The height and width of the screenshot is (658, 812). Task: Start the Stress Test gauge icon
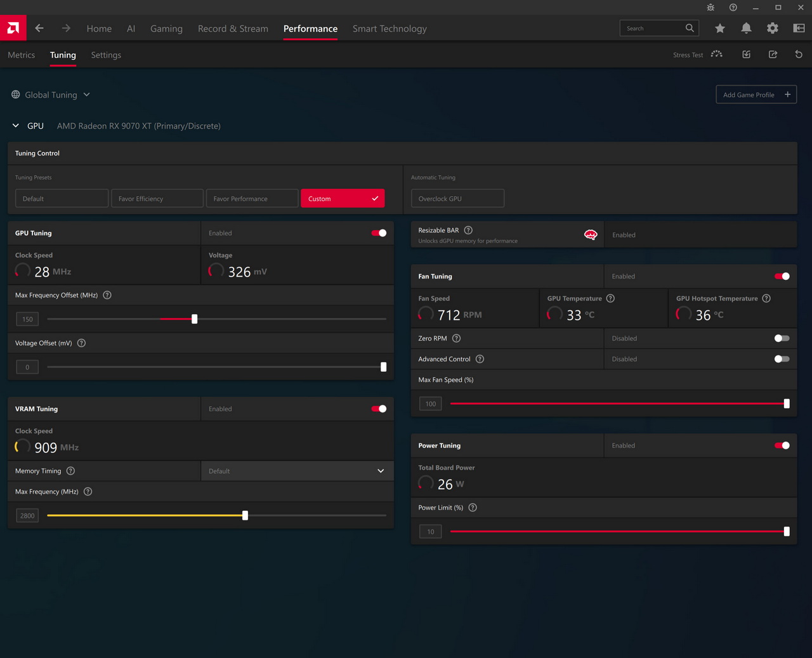[x=717, y=55]
